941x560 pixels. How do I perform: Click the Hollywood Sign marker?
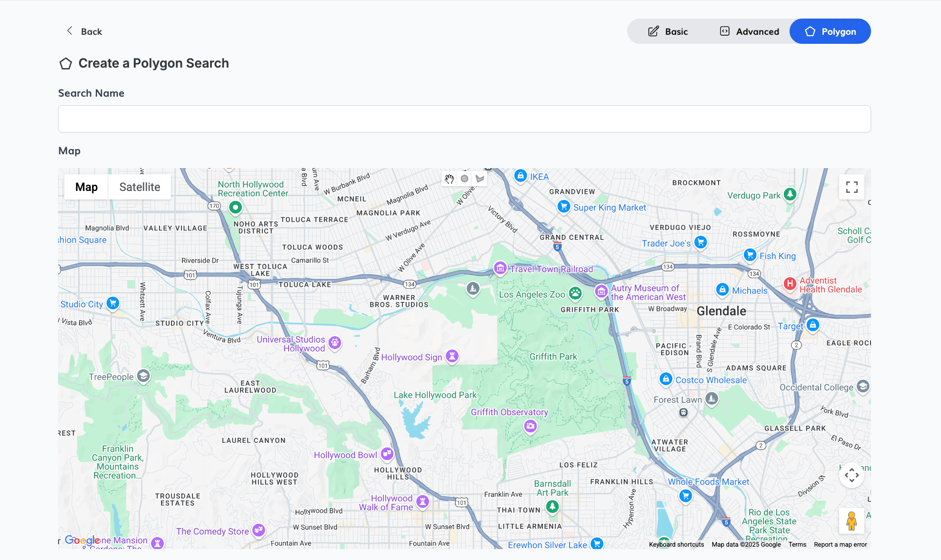click(x=452, y=356)
